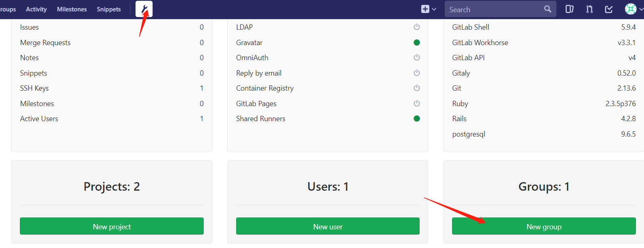Click the SSH Keys count 1
Screen dimensions: 644x248
pyautogui.click(x=202, y=88)
